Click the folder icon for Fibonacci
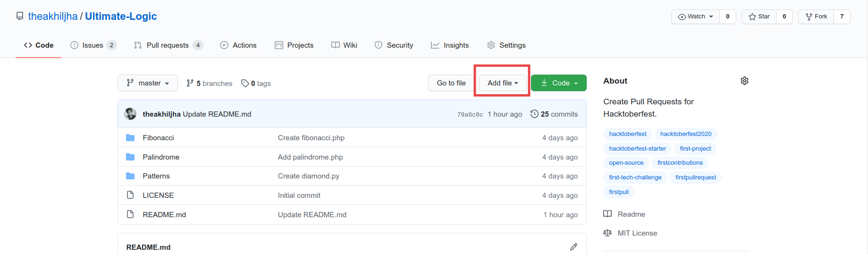 [130, 138]
